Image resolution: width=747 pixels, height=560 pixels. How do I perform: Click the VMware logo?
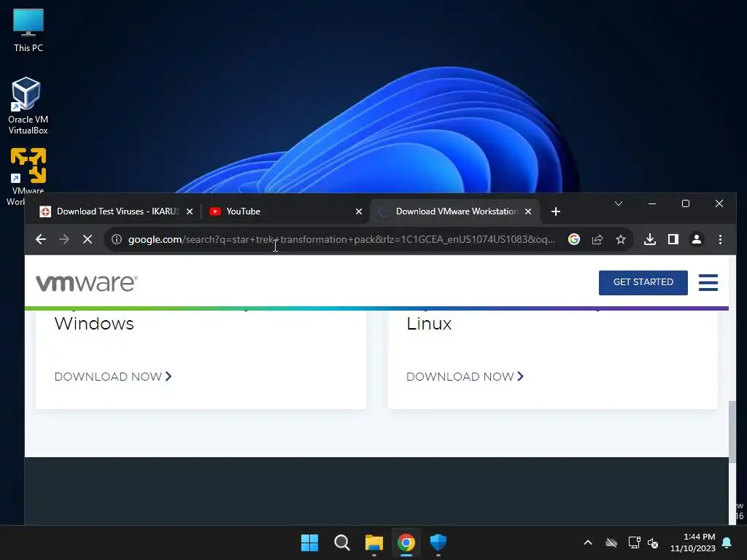pos(87,283)
